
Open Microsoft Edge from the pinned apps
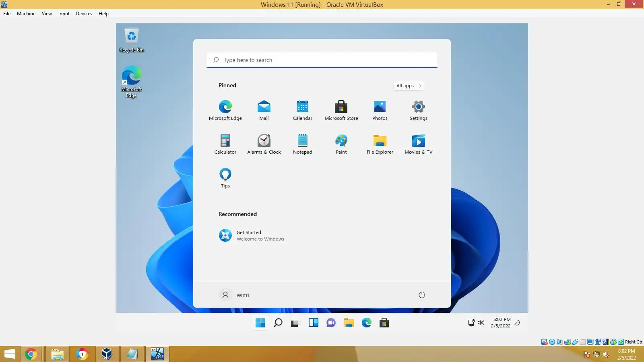pos(225,110)
